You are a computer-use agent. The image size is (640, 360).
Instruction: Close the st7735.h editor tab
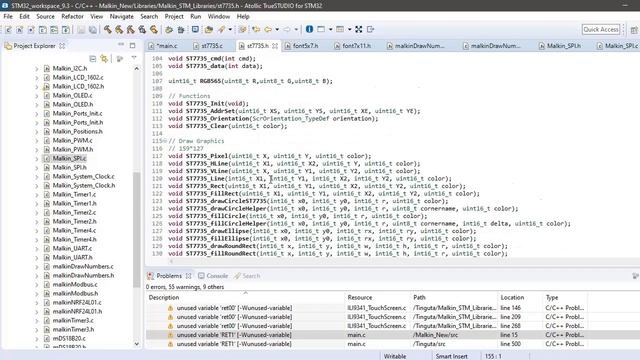point(275,46)
